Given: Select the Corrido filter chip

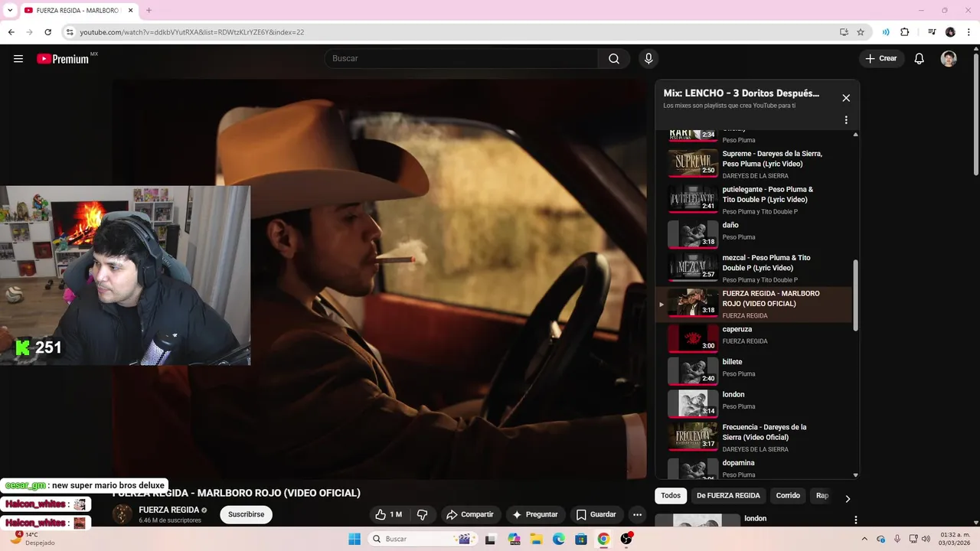Looking at the screenshot, I should 788,496.
